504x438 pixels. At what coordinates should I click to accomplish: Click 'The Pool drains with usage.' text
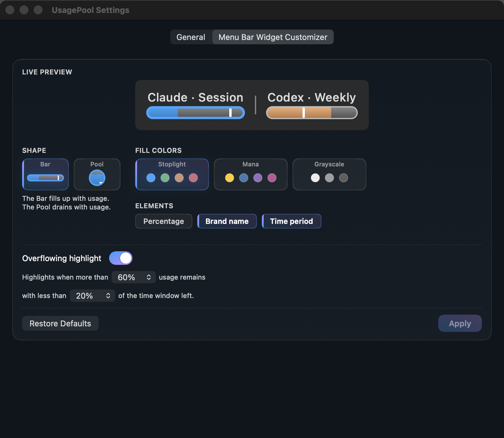tap(66, 207)
